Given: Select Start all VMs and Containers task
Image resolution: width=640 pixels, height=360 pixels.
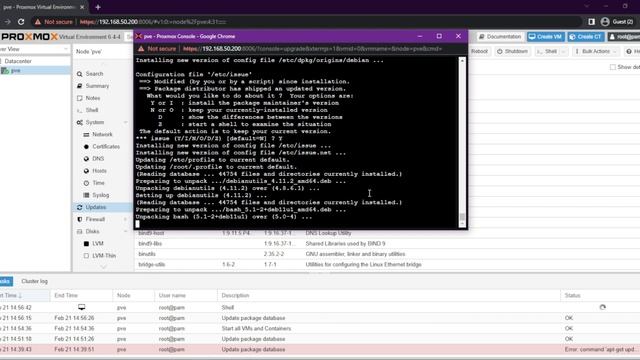Looking at the screenshot, I should point(320,328).
